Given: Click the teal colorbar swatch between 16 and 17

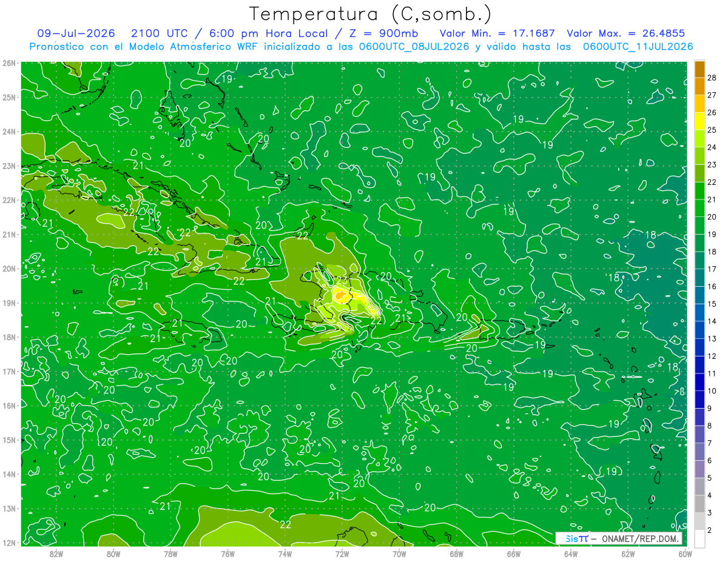Looking at the screenshot, I should tap(699, 278).
